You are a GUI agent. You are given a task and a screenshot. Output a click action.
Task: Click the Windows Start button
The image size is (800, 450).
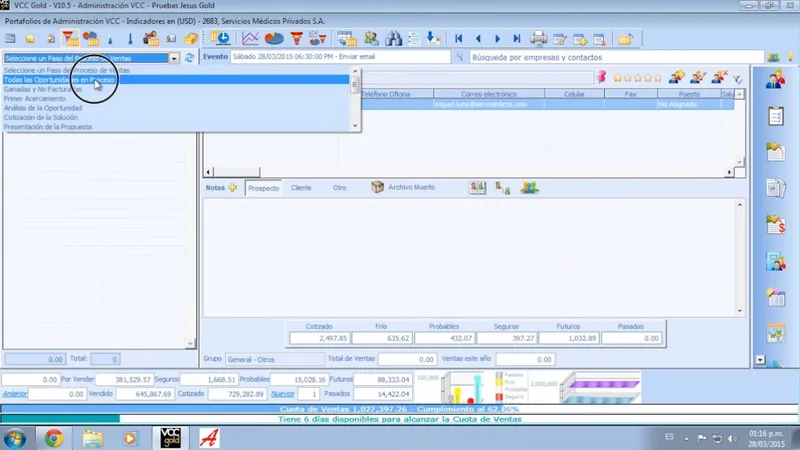[15, 438]
